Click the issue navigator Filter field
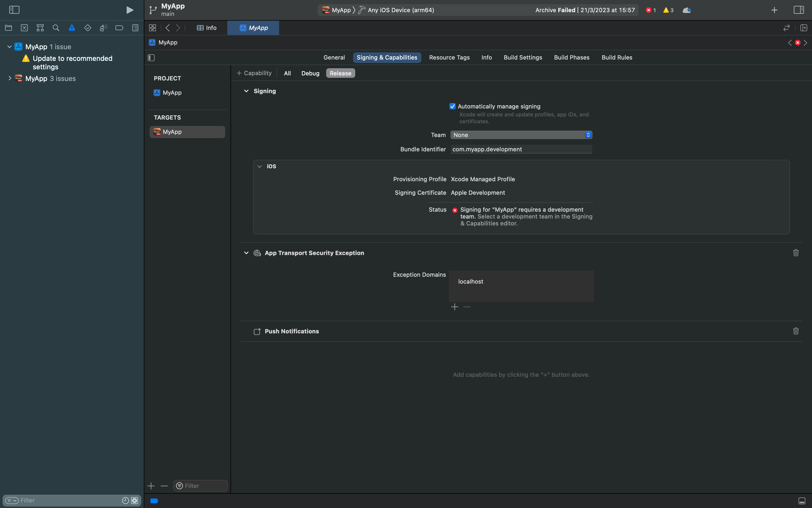812x508 pixels. (x=72, y=501)
